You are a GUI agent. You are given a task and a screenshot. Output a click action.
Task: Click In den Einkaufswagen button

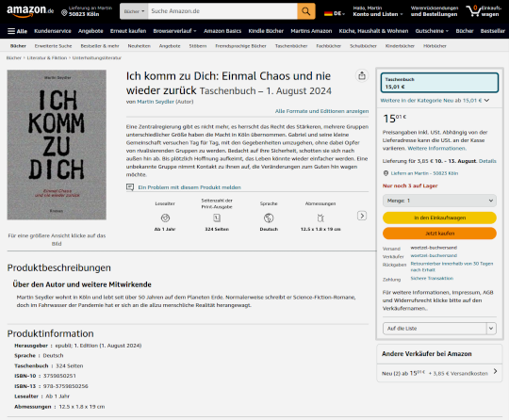pyautogui.click(x=439, y=218)
